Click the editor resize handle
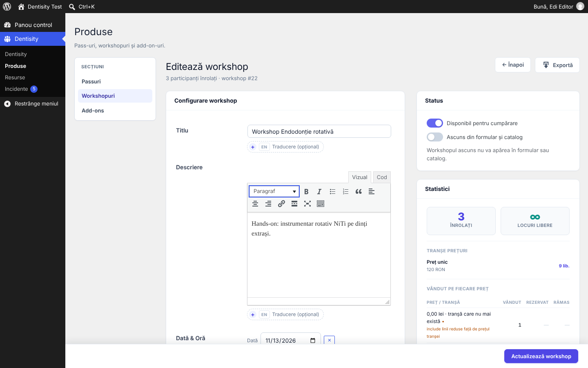Viewport: 588px width, 368px height. coord(387,302)
